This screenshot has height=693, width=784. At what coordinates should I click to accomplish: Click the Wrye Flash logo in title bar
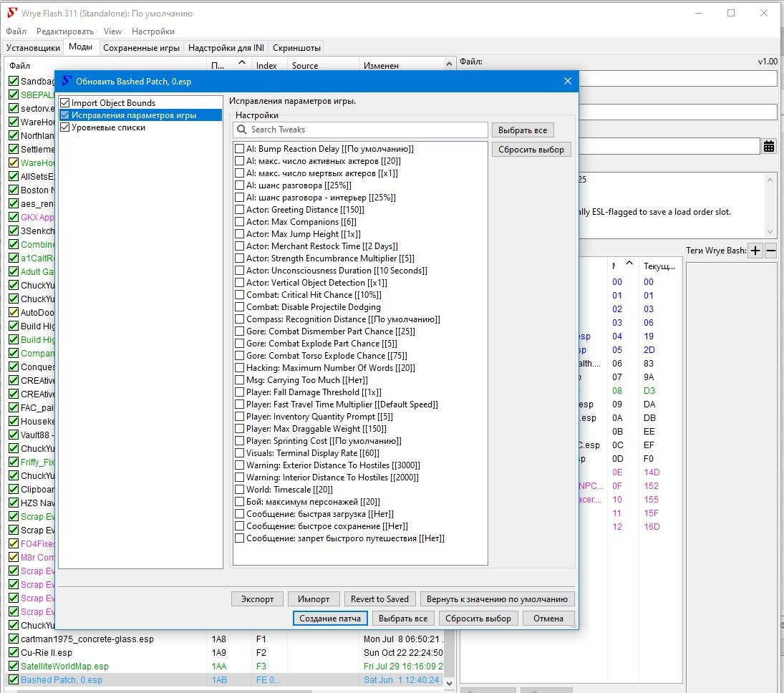[x=11, y=14]
